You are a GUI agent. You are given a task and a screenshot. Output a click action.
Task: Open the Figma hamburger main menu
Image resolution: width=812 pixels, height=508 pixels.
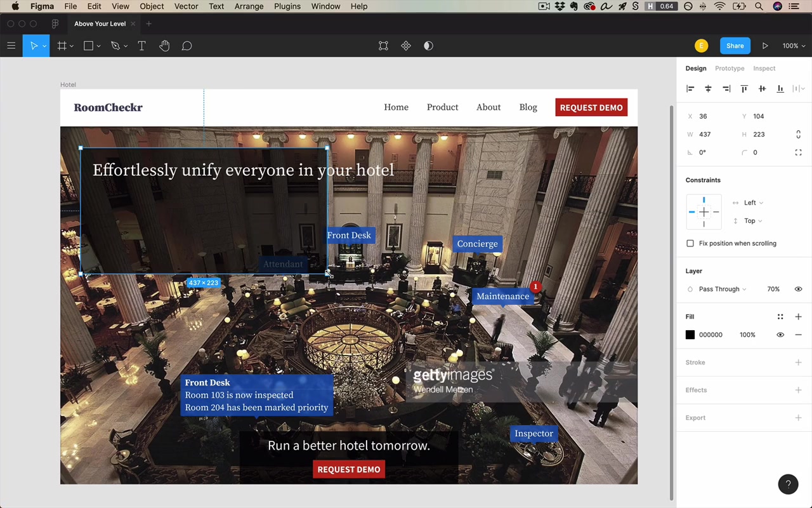[11, 46]
